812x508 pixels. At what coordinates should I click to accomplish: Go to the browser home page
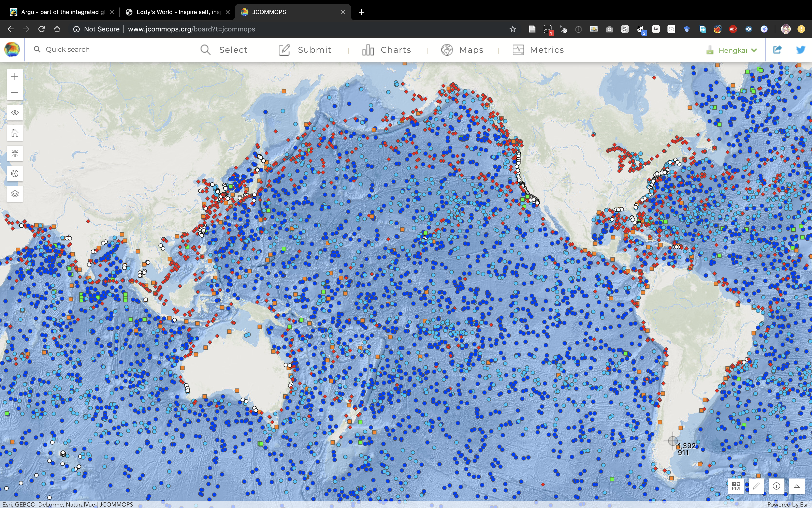click(x=57, y=29)
